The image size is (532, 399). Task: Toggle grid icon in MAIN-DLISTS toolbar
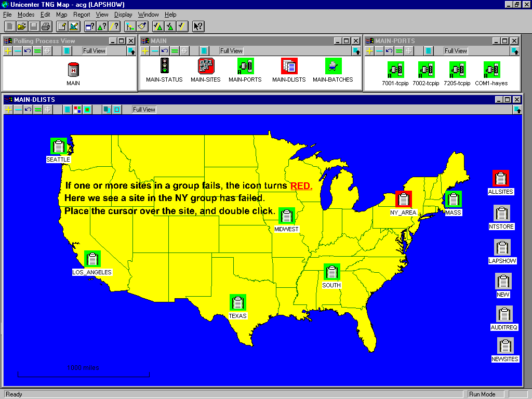click(x=48, y=110)
